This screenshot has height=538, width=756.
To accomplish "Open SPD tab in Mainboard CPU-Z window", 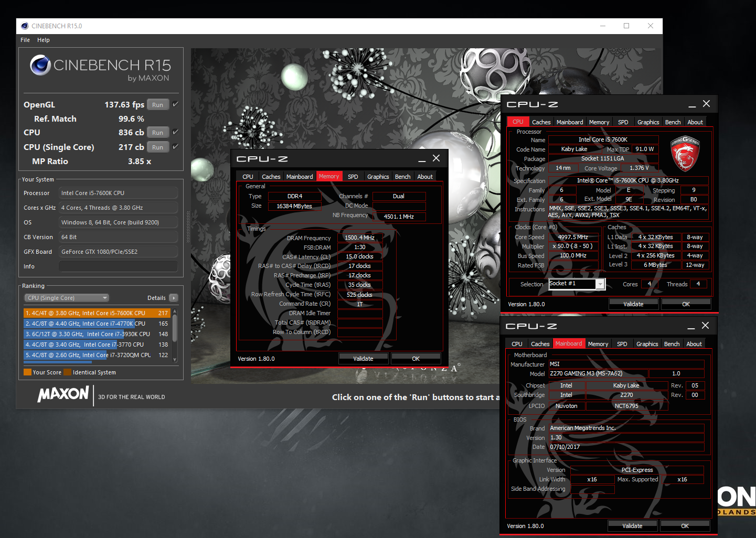I will pos(622,344).
